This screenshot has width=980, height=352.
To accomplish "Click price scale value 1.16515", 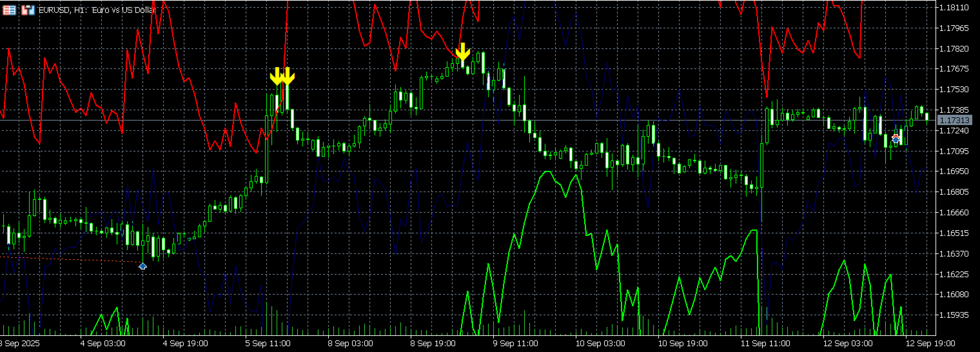I will (955, 233).
